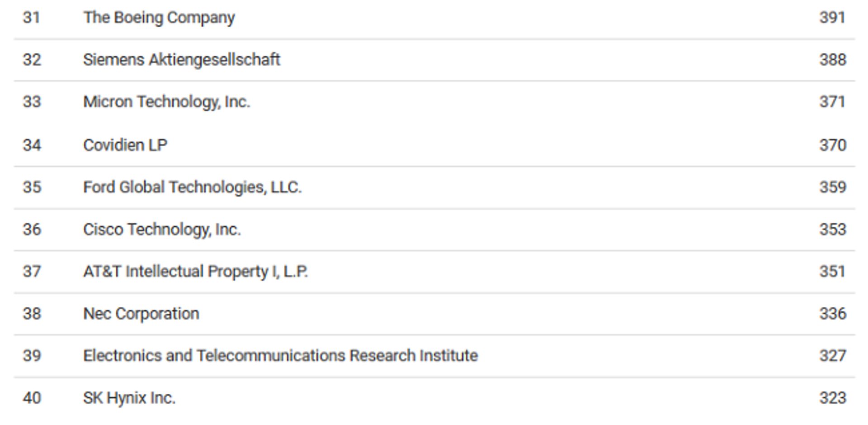Click the 359 count for Ford

click(832, 187)
